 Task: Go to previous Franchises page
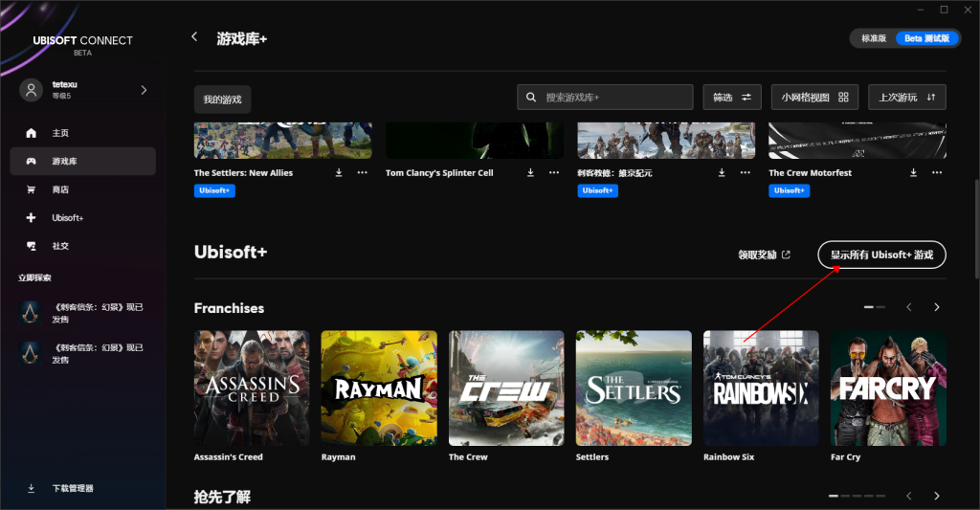point(909,307)
